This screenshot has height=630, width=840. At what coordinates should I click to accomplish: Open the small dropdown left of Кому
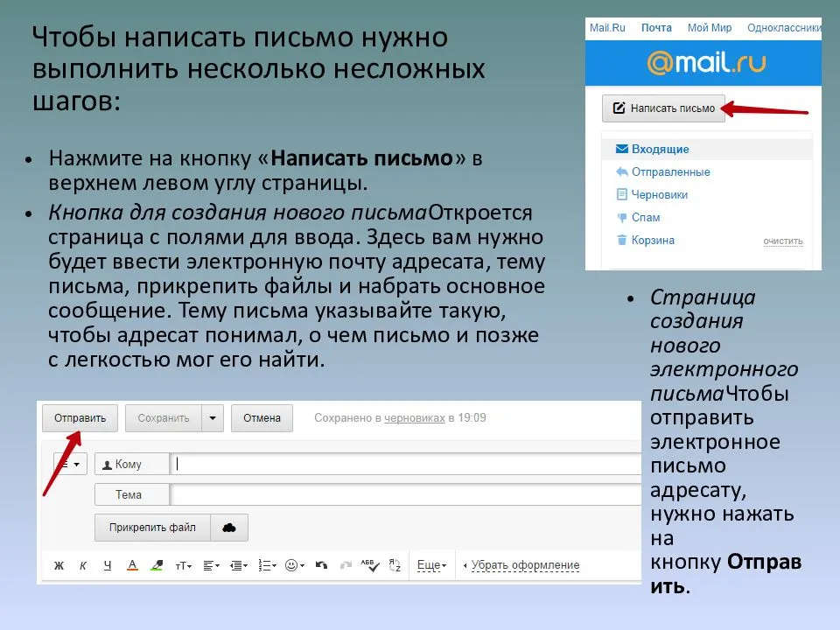coord(70,464)
